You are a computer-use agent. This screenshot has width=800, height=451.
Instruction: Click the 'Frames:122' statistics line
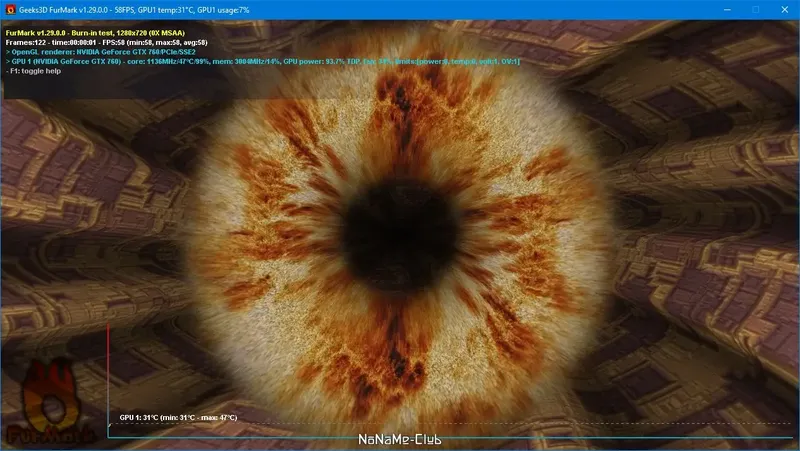(107, 42)
